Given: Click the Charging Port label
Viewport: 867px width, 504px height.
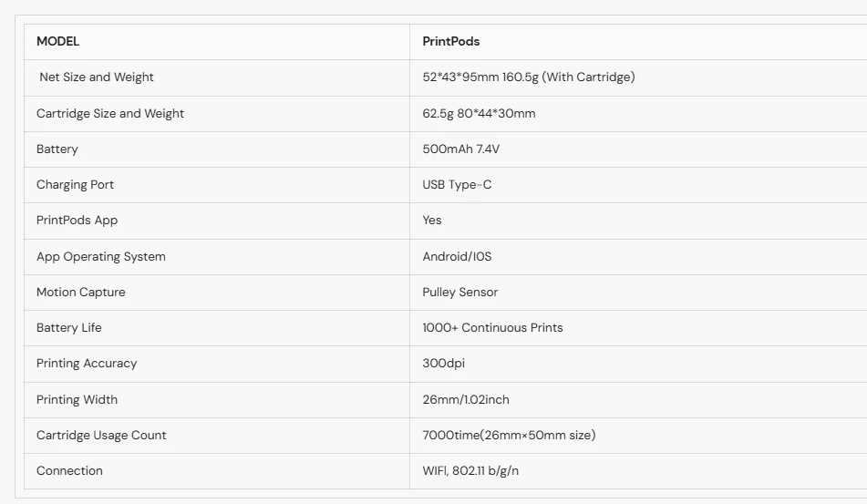Looking at the screenshot, I should [x=75, y=185].
